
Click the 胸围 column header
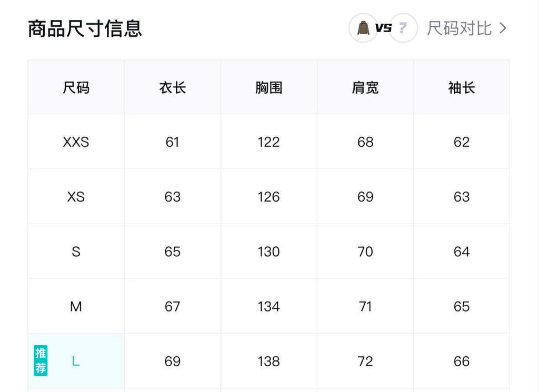point(268,87)
